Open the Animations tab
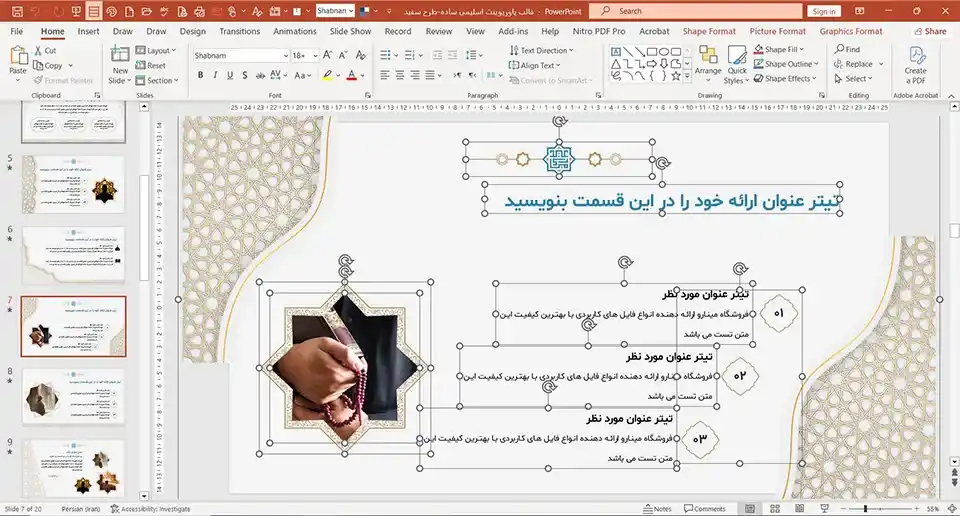 (294, 31)
